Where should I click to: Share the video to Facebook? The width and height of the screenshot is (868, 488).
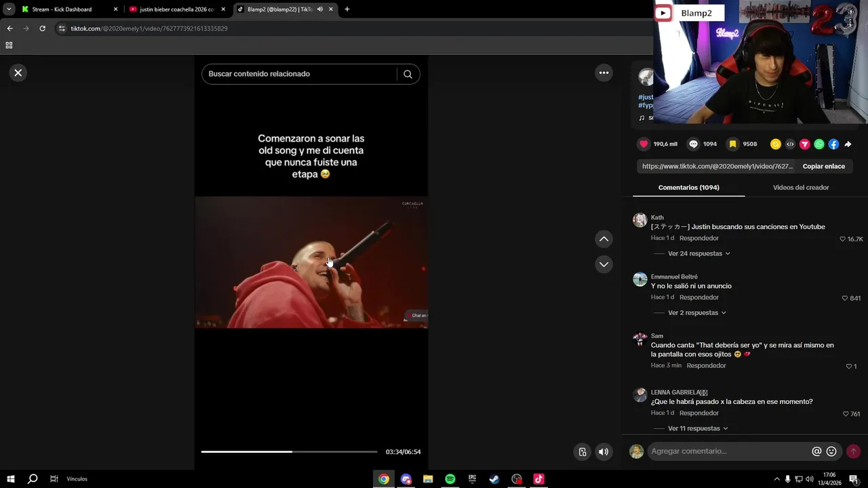[x=833, y=144]
